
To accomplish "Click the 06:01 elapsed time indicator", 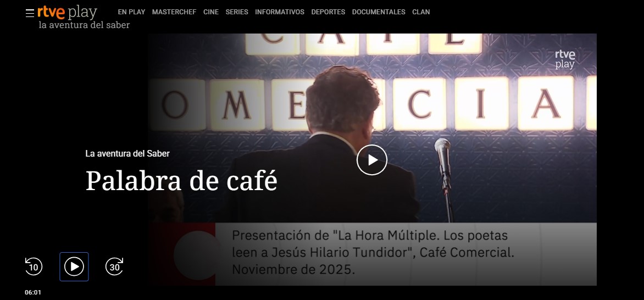I will click(x=33, y=292).
